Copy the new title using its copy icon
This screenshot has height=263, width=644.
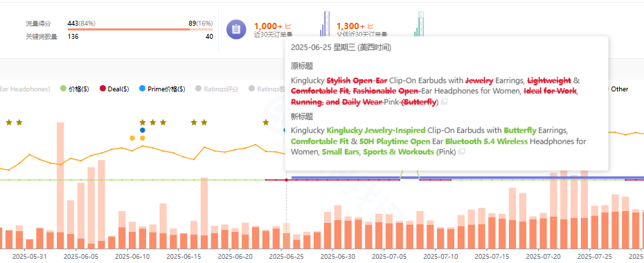[462, 152]
